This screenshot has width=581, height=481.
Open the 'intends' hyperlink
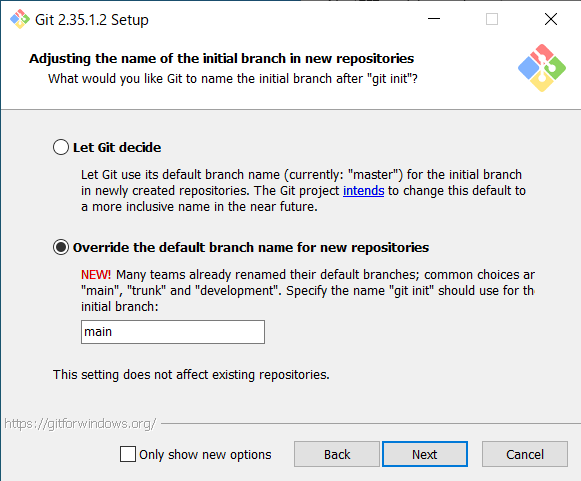[363, 190]
